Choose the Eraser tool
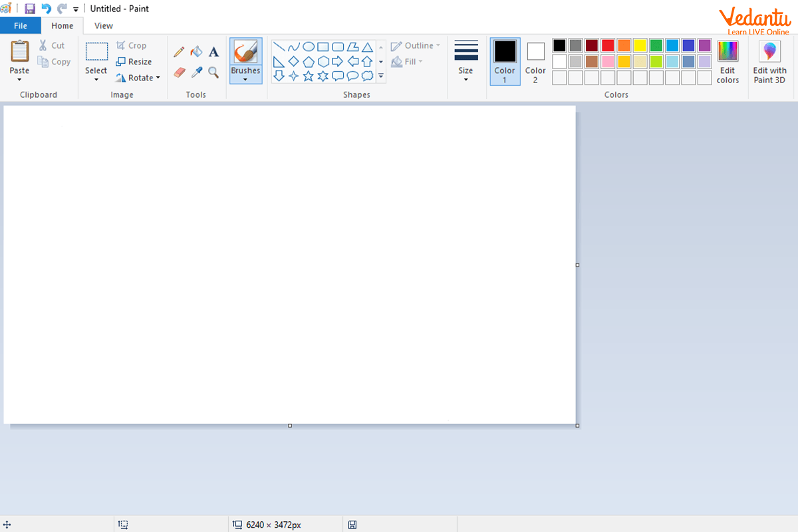 click(179, 72)
